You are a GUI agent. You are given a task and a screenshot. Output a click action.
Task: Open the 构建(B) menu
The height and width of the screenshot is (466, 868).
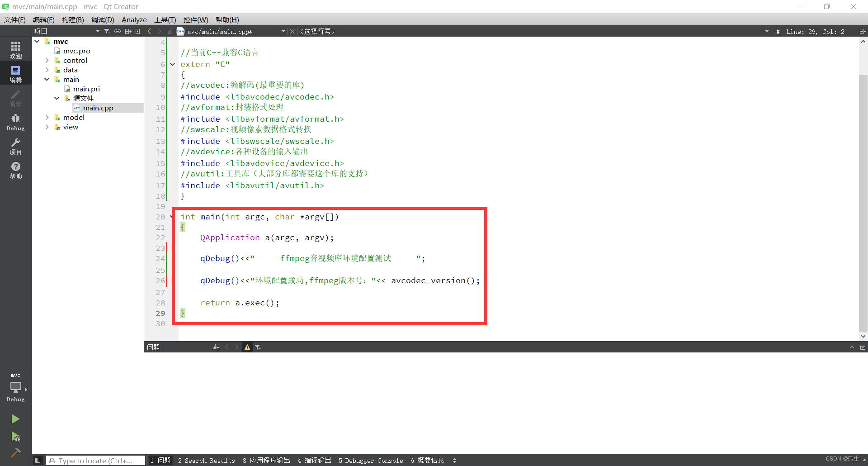[73, 19]
